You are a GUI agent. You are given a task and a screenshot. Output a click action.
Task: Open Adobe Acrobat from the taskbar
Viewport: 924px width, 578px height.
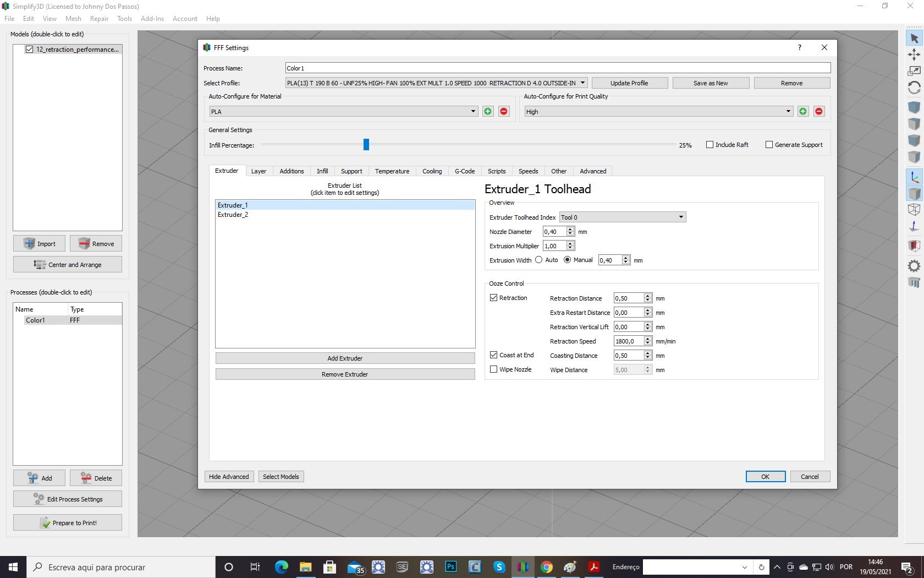tap(594, 566)
